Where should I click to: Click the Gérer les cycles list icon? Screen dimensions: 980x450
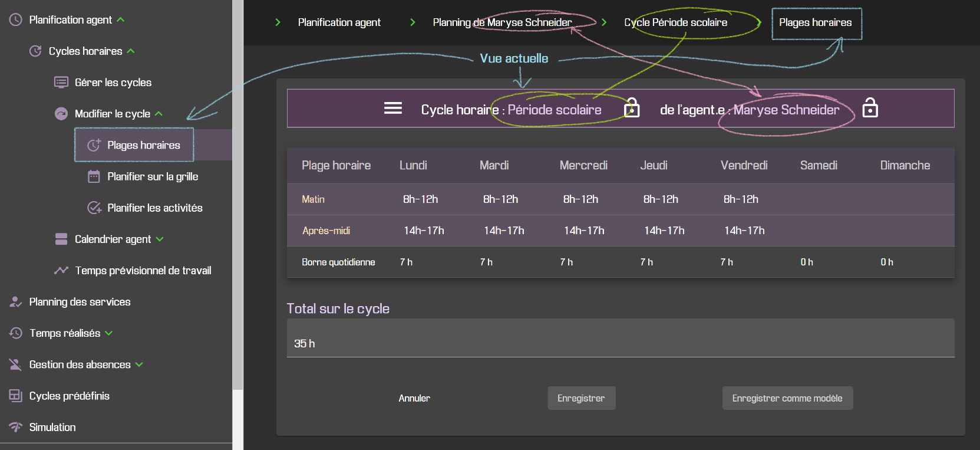(x=61, y=83)
